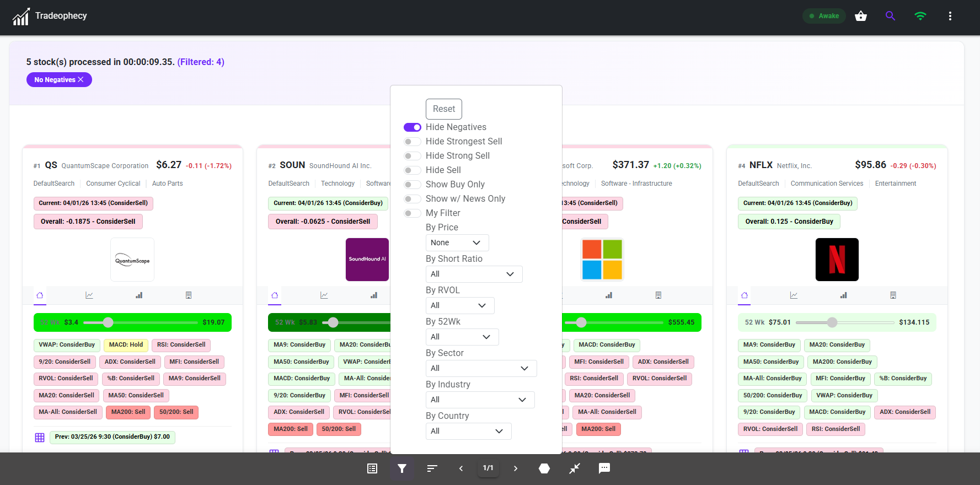Expand the By Sector dropdown
This screenshot has width=980, height=485.
coord(481,368)
